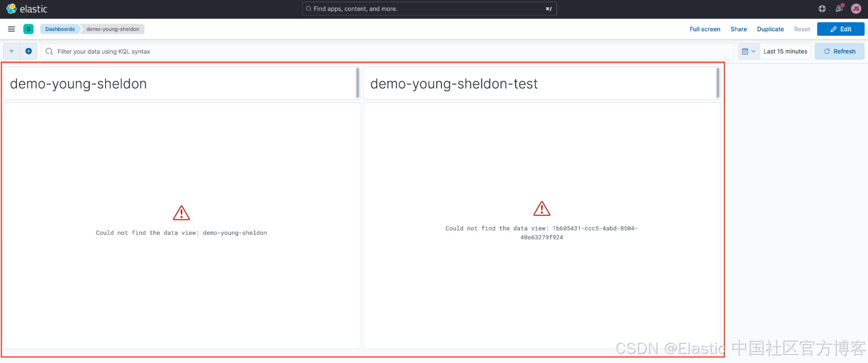The width and height of the screenshot is (868, 363).
Task: Add a filter with the plus icon
Action: (29, 51)
